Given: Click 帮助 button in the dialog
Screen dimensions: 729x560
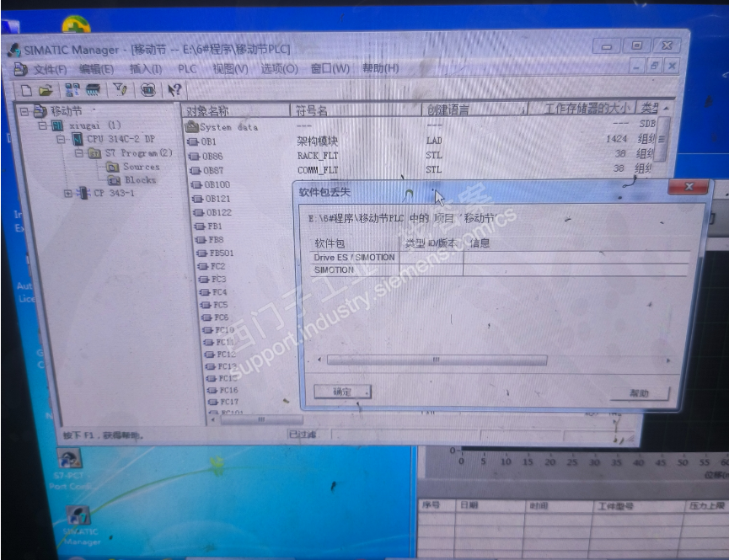Looking at the screenshot, I should pos(639,393).
